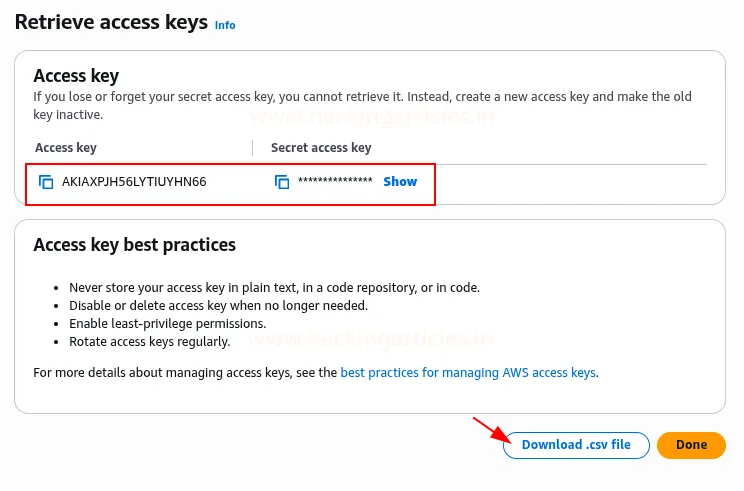
Task: Copy the access key ID
Action: point(45,182)
